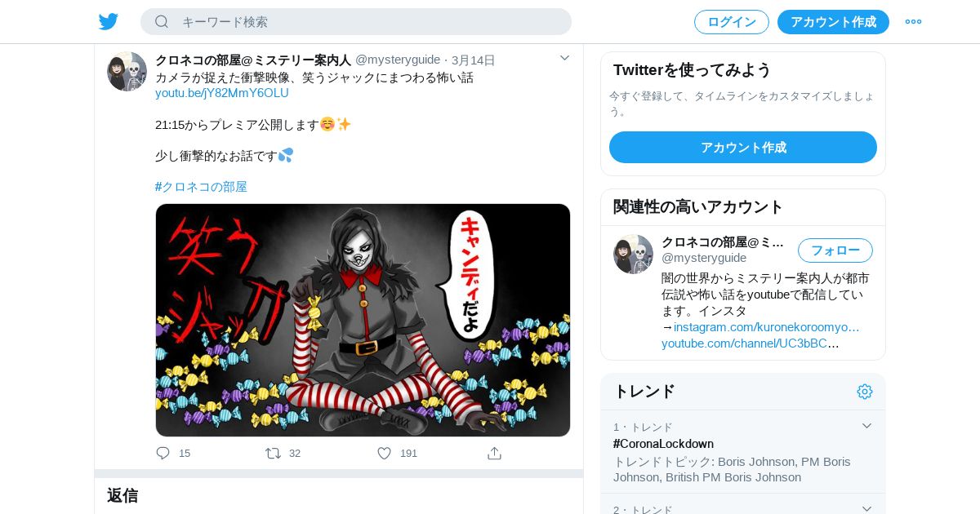Image resolution: width=980 pixels, height=514 pixels.
Task: Click the search magnifier icon
Action: click(x=162, y=22)
